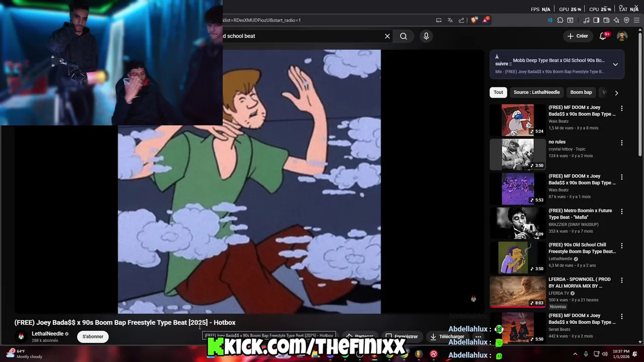
Task: Open YouTube notifications bell
Action: click(603, 36)
